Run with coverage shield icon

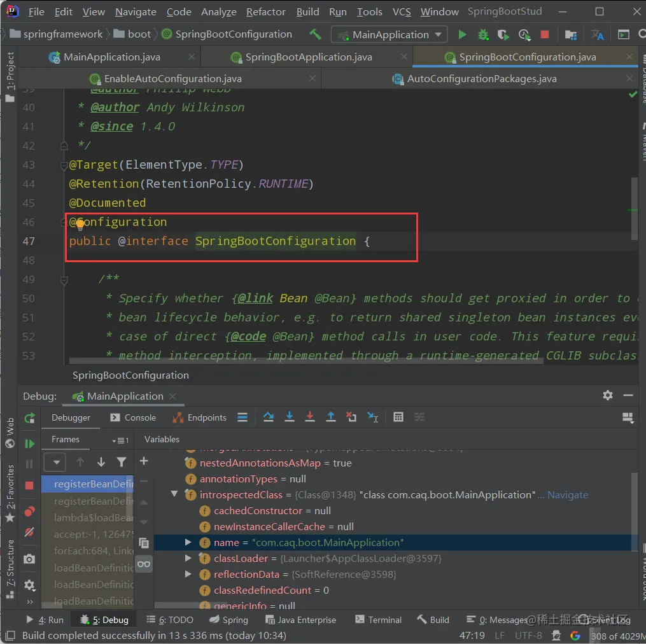[x=503, y=34]
